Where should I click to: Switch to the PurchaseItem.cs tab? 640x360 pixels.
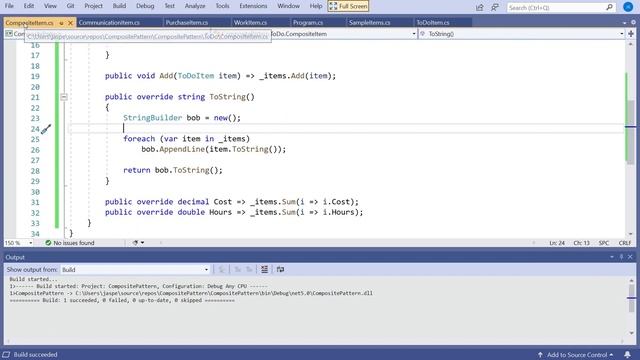[187, 22]
